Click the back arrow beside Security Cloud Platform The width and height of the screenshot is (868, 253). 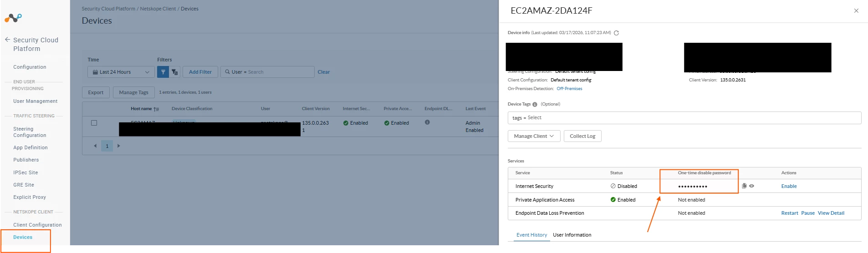tap(7, 40)
